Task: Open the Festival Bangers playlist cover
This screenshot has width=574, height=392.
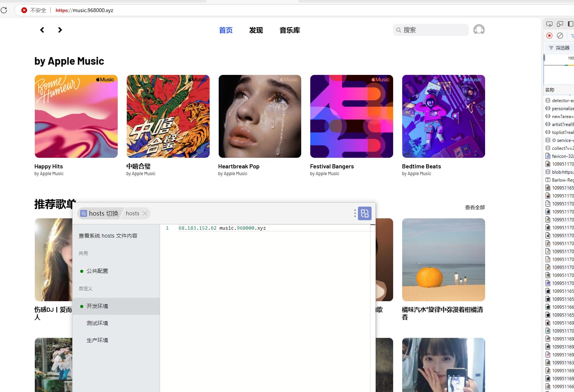Action: tap(352, 116)
